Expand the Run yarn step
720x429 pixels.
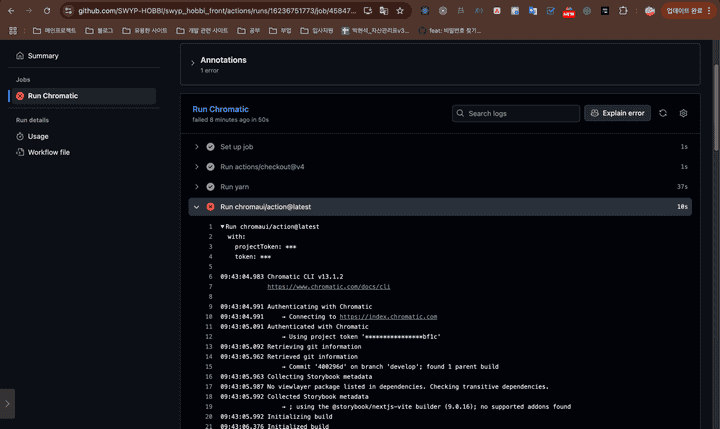click(x=197, y=186)
